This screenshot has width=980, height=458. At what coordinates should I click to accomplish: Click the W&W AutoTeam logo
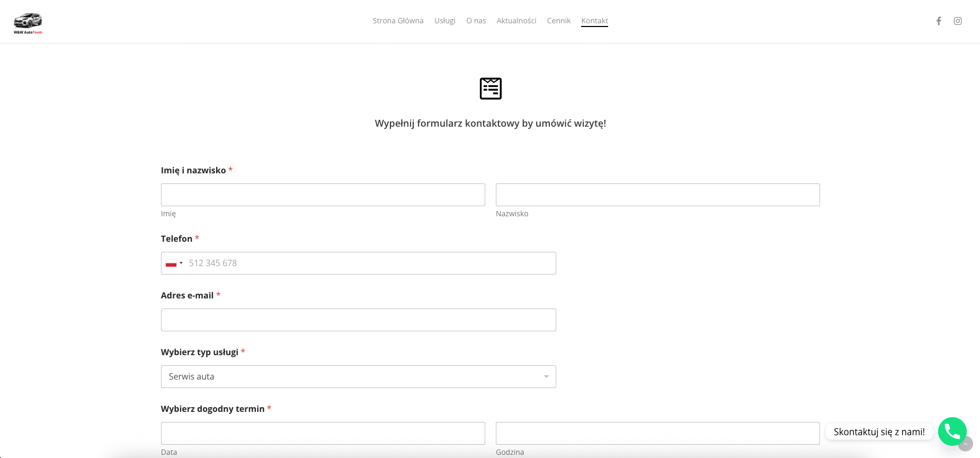28,23
